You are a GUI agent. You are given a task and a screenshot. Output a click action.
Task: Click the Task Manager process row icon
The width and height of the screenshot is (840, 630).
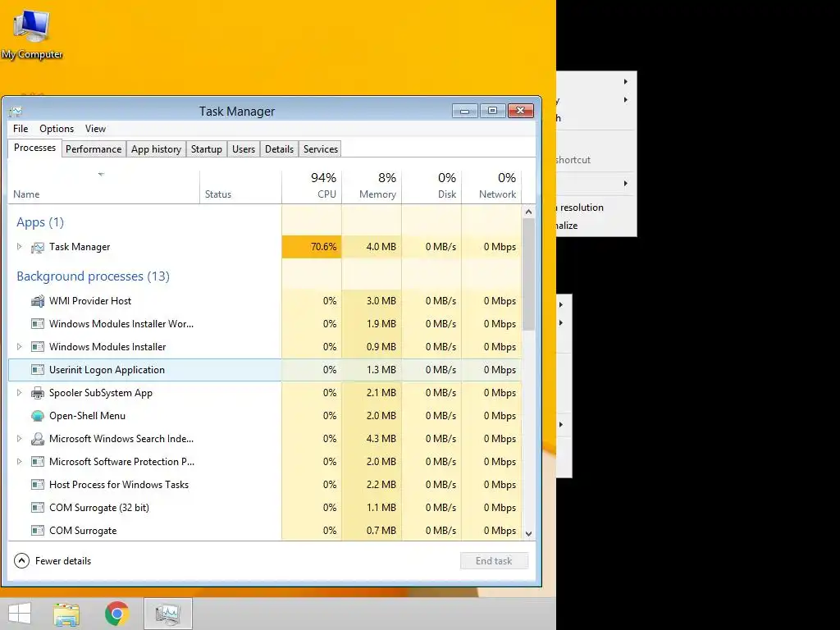coord(38,247)
